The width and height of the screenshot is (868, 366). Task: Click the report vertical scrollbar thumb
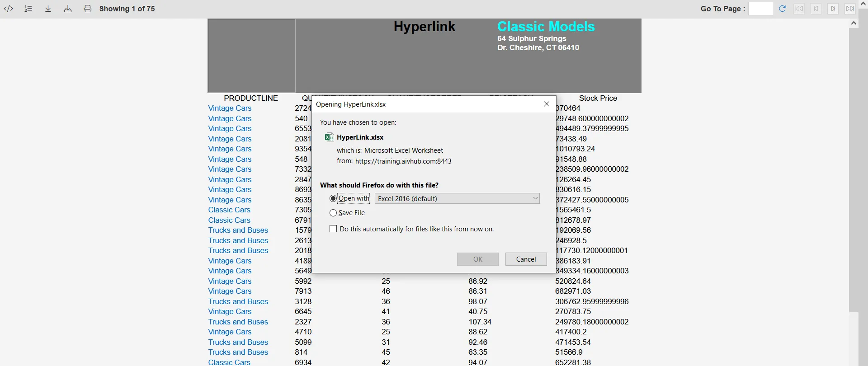[854, 170]
